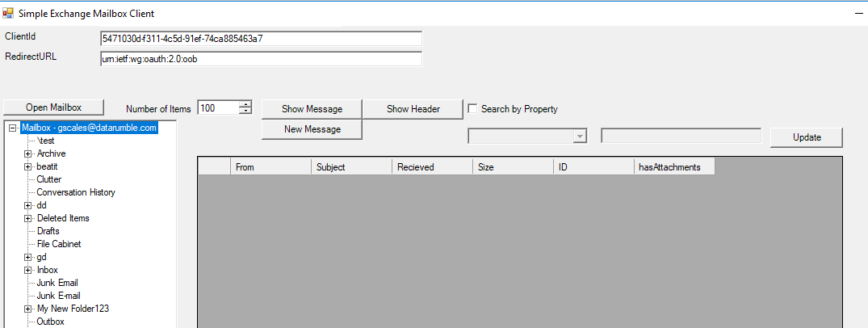This screenshot has width=868, height=328.
Task: Click the Show Header button
Action: point(413,109)
